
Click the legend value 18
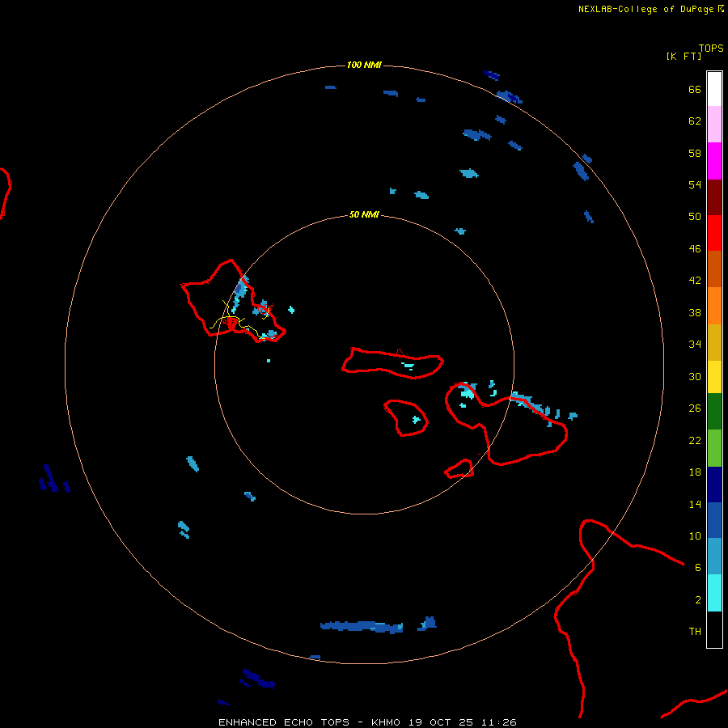click(695, 472)
